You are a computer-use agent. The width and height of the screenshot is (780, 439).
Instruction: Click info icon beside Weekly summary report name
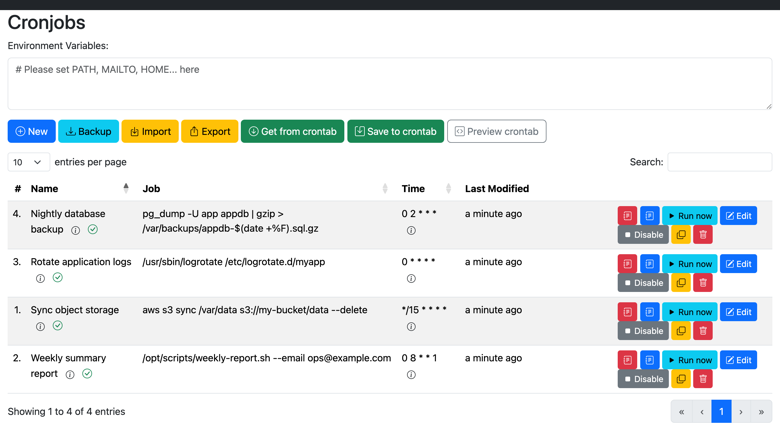[x=70, y=374]
